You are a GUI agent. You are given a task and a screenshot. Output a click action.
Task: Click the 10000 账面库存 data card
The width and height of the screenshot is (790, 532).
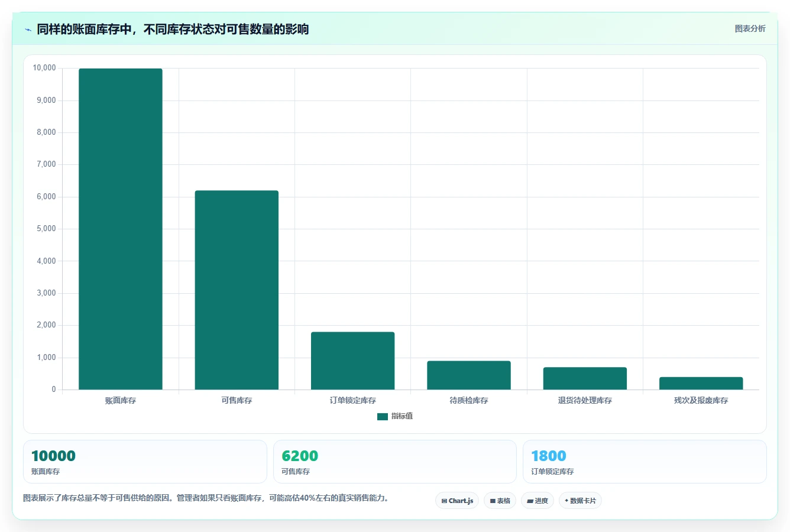pos(145,462)
